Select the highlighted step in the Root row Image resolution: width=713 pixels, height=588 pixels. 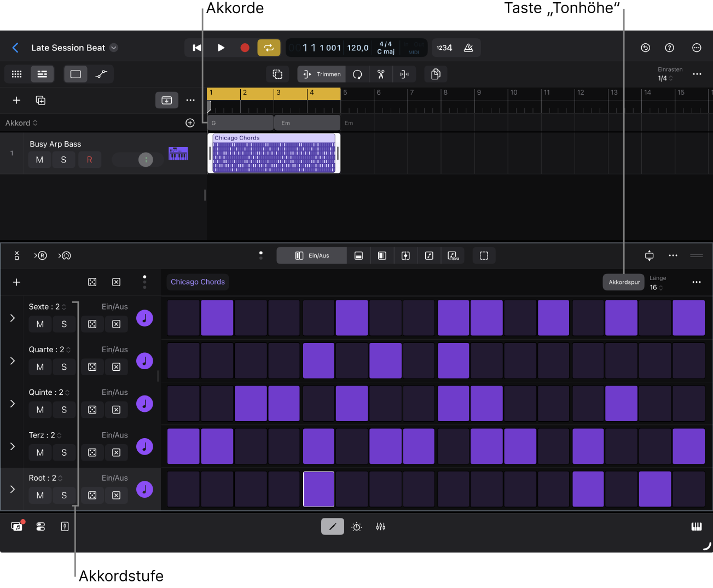318,488
